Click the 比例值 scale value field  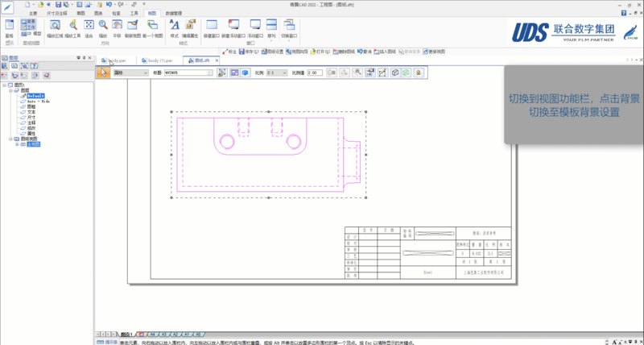click(315, 73)
